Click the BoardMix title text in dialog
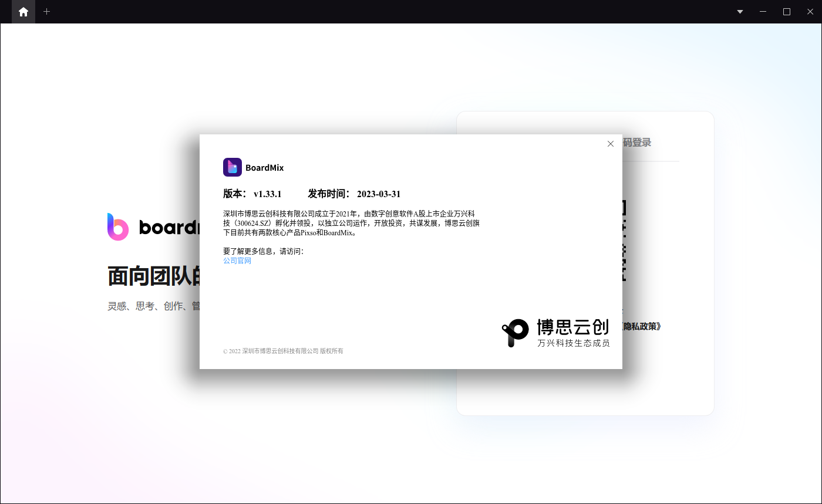The image size is (822, 504). pyautogui.click(x=264, y=168)
